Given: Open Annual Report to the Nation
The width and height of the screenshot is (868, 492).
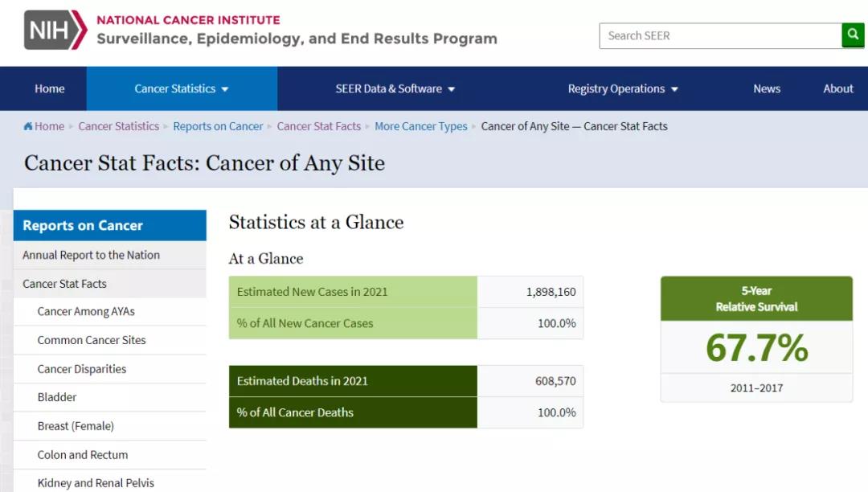Looking at the screenshot, I should 91,255.
